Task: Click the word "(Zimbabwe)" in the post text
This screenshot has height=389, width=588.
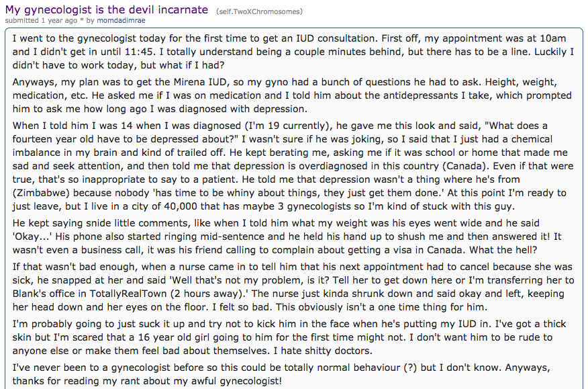Action: [41, 193]
